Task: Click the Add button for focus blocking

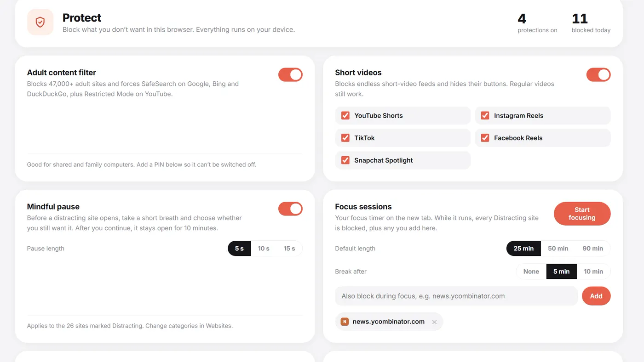Action: (x=596, y=296)
